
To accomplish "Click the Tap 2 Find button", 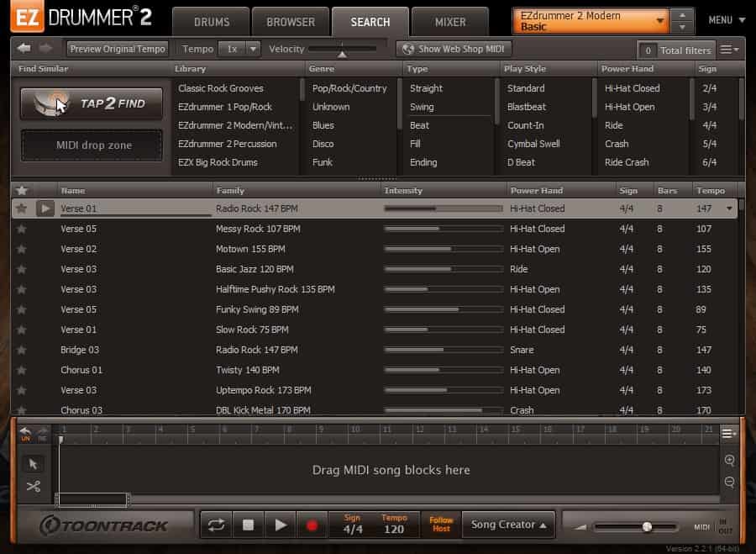I will pyautogui.click(x=92, y=103).
